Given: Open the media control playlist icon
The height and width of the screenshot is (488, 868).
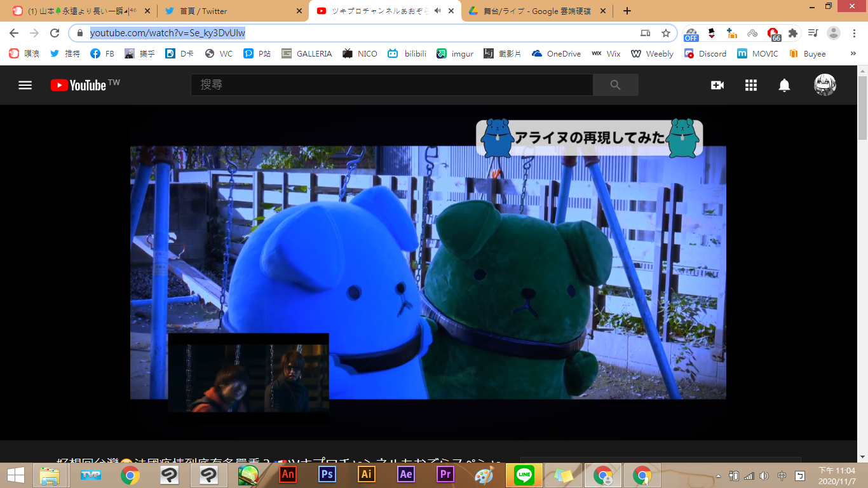Looking at the screenshot, I should click(813, 33).
